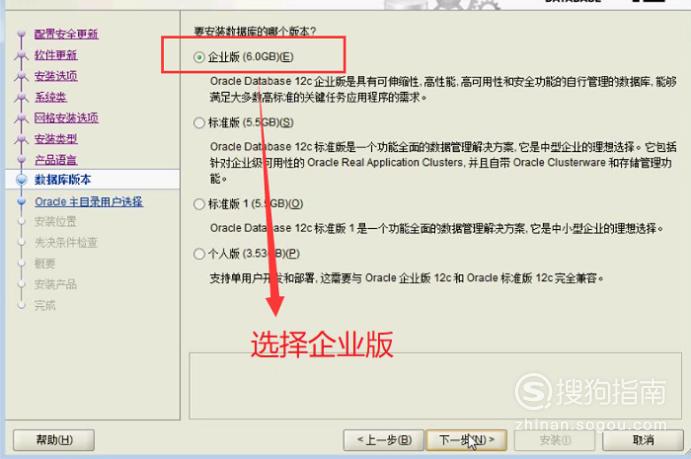The width and height of the screenshot is (691, 459).
Task: Go to Oracle 主目录用户选择 step
Action: pyautogui.click(x=89, y=202)
